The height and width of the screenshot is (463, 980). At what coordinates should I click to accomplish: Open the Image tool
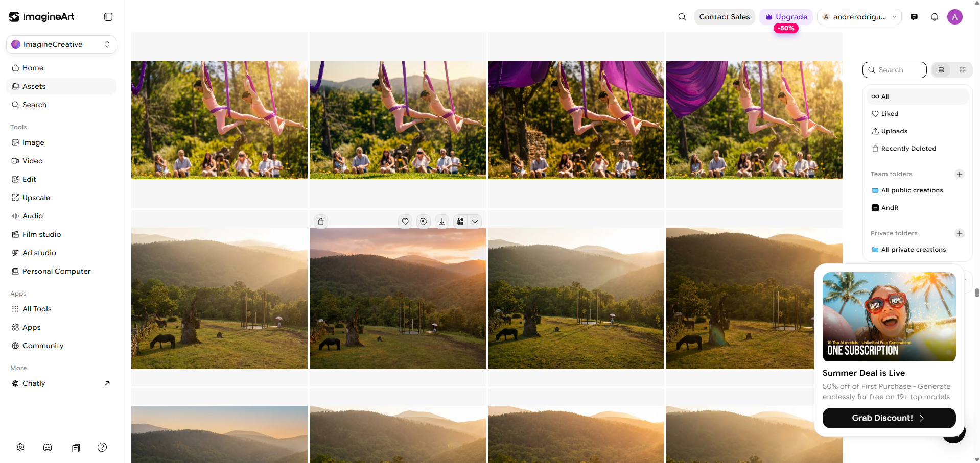(x=61, y=142)
